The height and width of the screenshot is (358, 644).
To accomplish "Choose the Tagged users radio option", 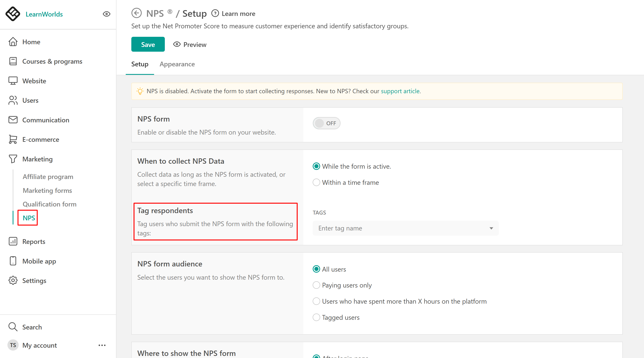I will (316, 317).
